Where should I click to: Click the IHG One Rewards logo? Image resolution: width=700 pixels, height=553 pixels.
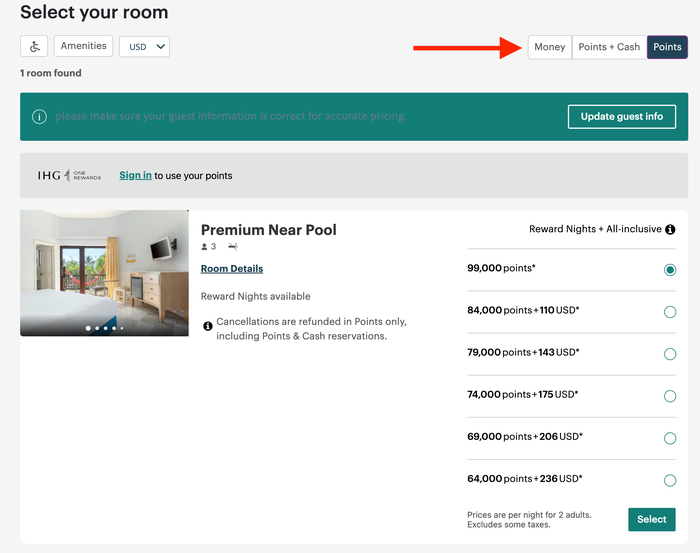coord(69,175)
